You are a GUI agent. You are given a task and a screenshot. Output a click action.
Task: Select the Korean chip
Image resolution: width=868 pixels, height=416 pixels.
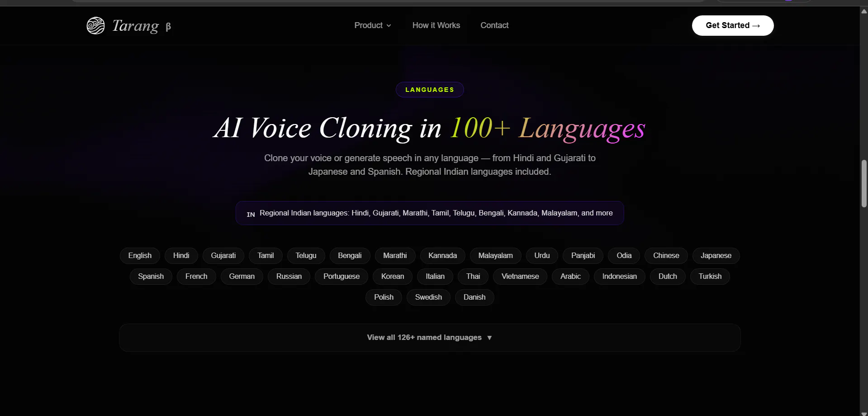pos(393,277)
